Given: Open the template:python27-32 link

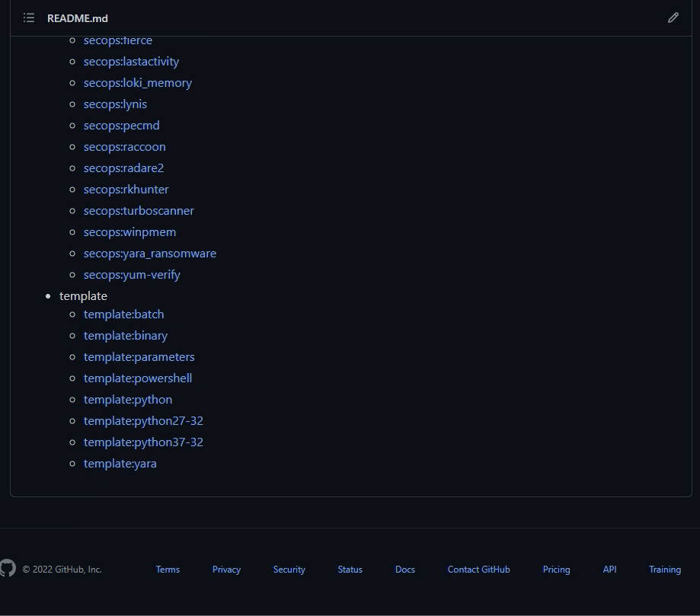Looking at the screenshot, I should click(143, 421).
